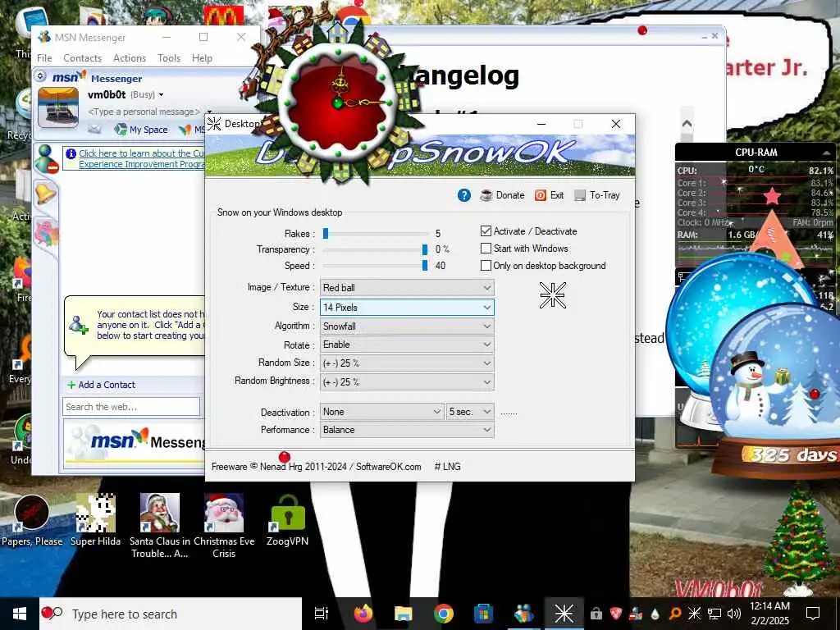Send DesktopSnowOK to tray with To-Tray
This screenshot has height=630, width=840.
coord(597,195)
